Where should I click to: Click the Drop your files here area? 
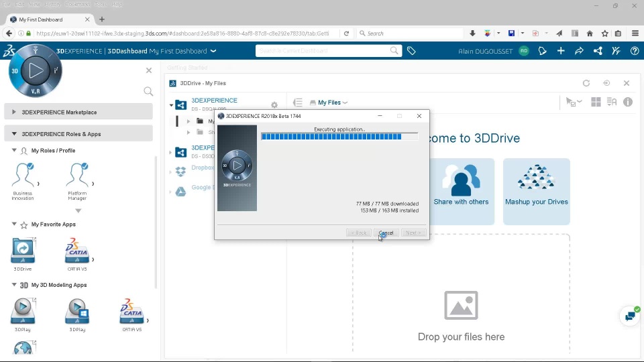pos(461,294)
